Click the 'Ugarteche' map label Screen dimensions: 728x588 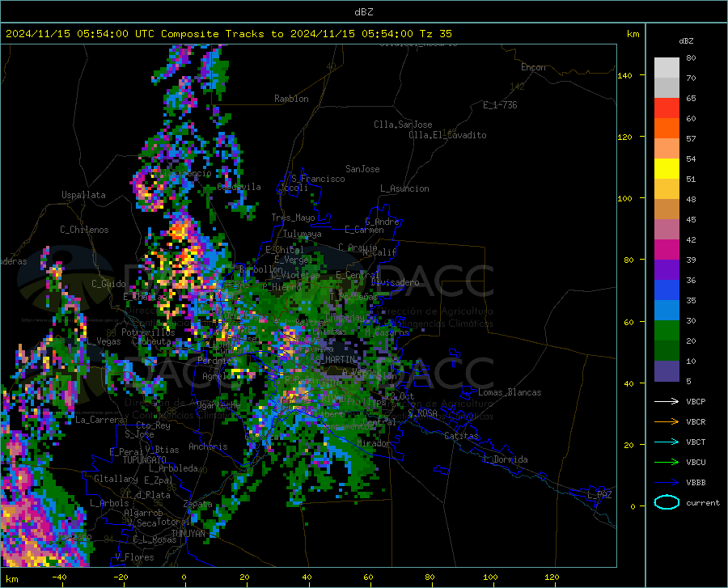tap(218, 404)
